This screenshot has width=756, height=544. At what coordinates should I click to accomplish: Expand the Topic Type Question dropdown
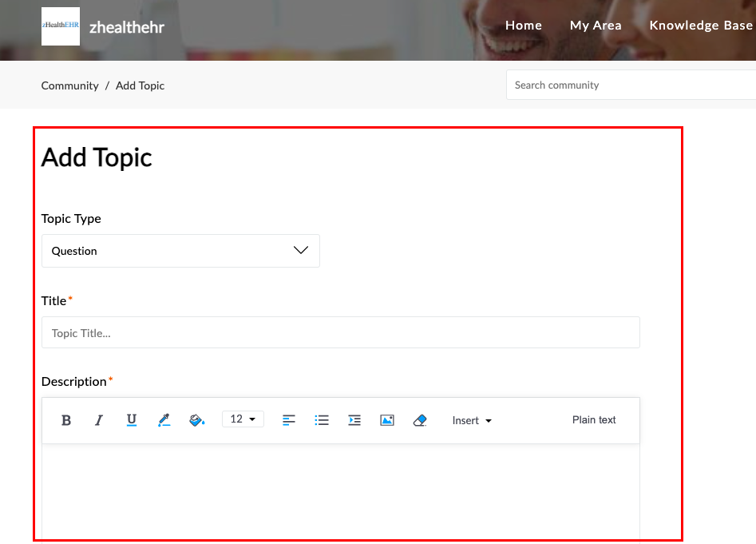[x=180, y=251]
